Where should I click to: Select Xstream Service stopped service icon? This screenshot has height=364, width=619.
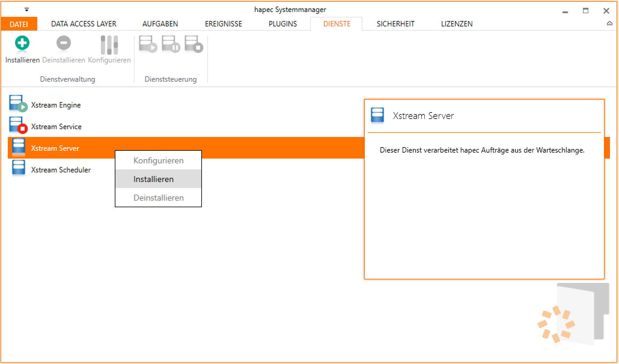tap(18, 125)
